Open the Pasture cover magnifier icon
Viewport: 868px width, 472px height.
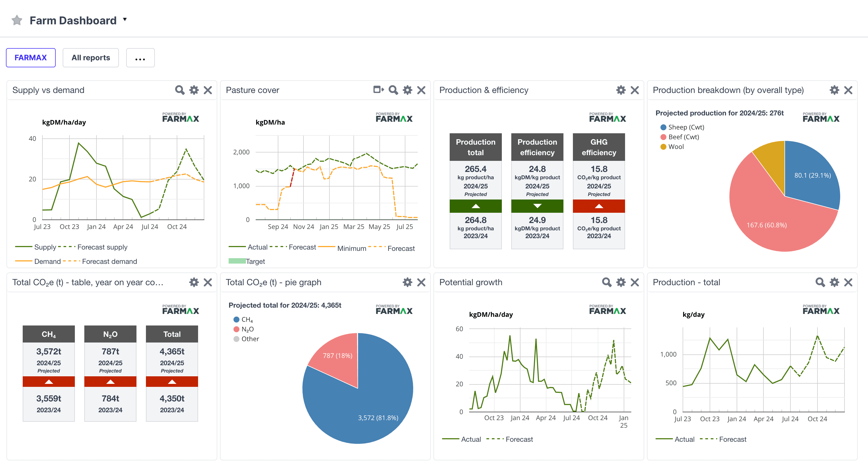tap(393, 90)
